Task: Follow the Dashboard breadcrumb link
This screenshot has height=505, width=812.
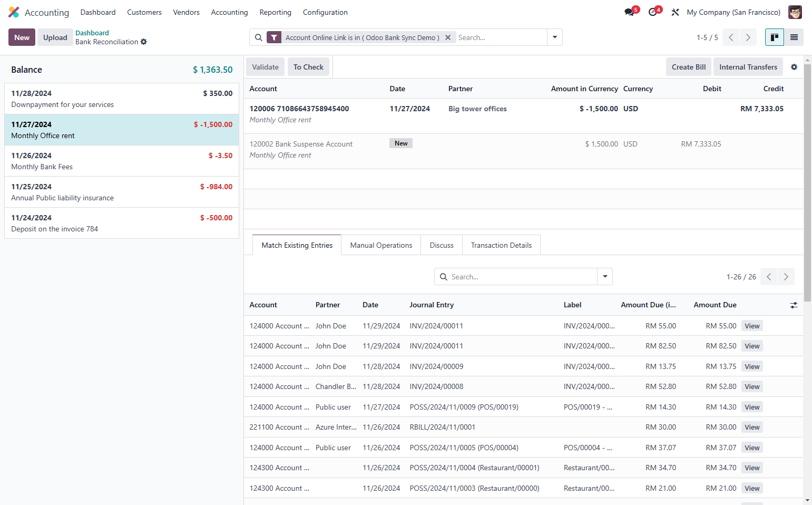Action: (x=92, y=33)
